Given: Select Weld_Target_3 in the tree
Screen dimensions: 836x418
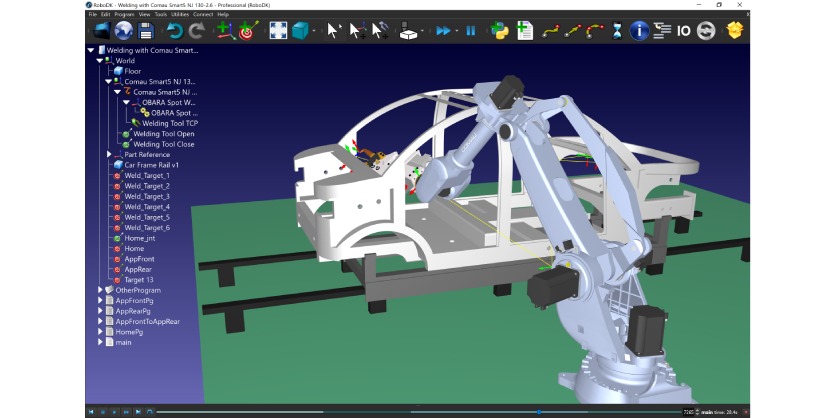Looking at the screenshot, I should coord(146,197).
